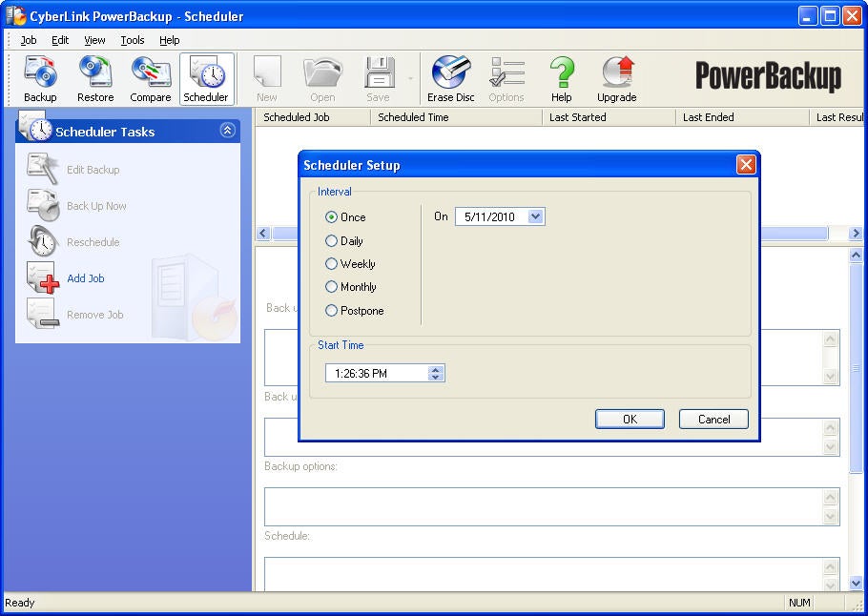Image resolution: width=868 pixels, height=616 pixels.
Task: Click the Upgrade toolbar icon
Action: (617, 78)
